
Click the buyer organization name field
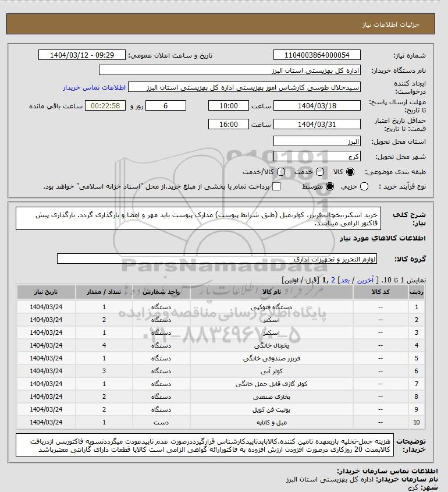pos(229,70)
